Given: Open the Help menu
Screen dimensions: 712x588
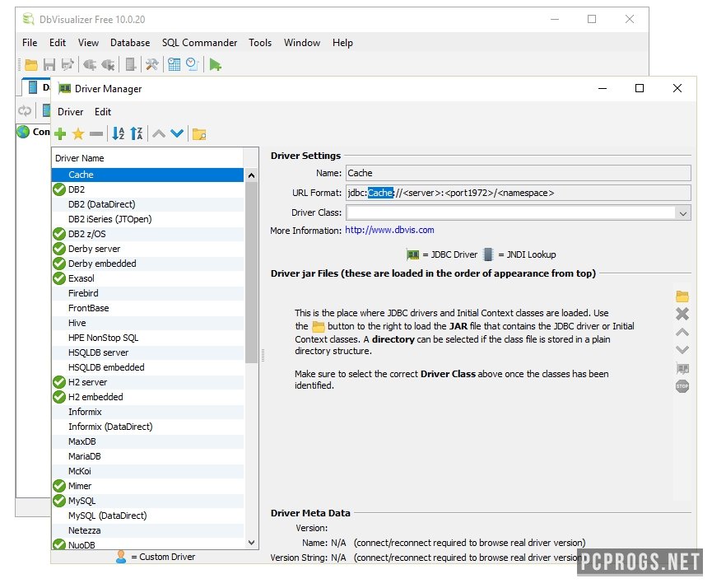Looking at the screenshot, I should (342, 43).
